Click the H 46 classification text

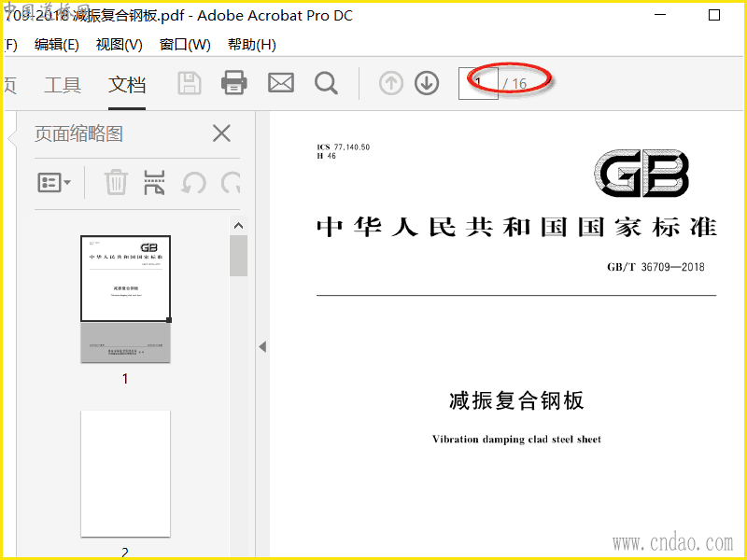point(326,156)
